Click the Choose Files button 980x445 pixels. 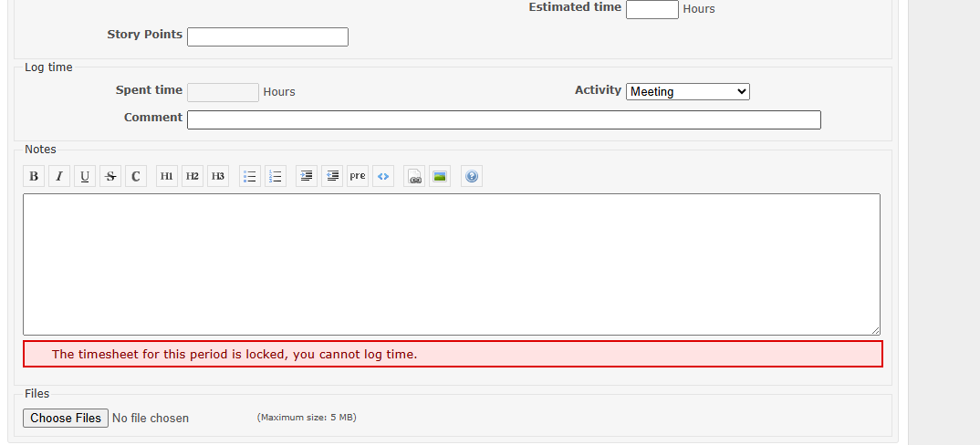coord(66,418)
